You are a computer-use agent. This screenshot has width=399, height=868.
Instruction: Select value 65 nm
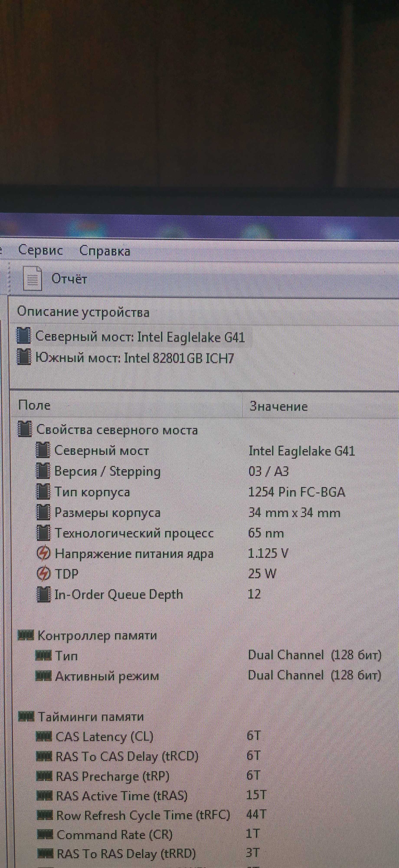(266, 533)
